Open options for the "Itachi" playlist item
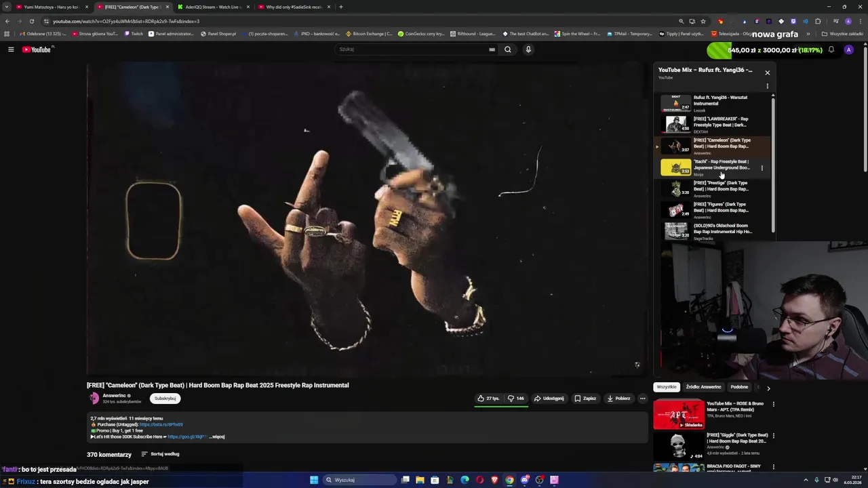The image size is (868, 488). click(x=762, y=168)
